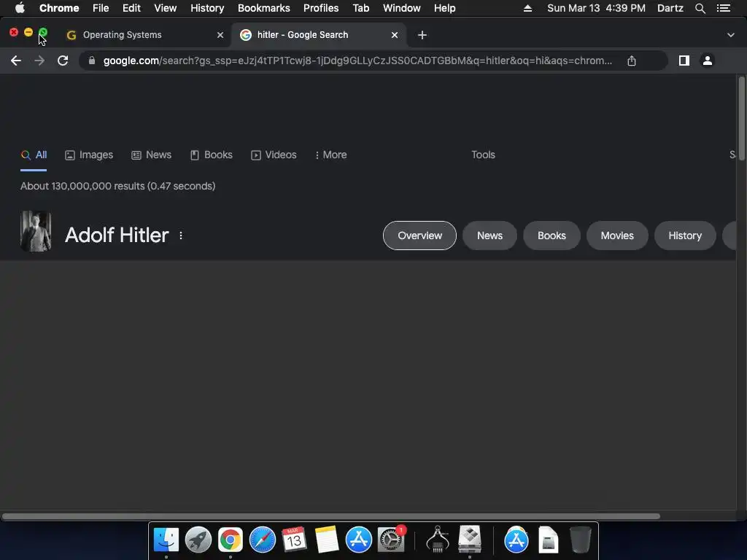Open the Chrome application menu
This screenshot has width=747, height=560.
tap(59, 8)
